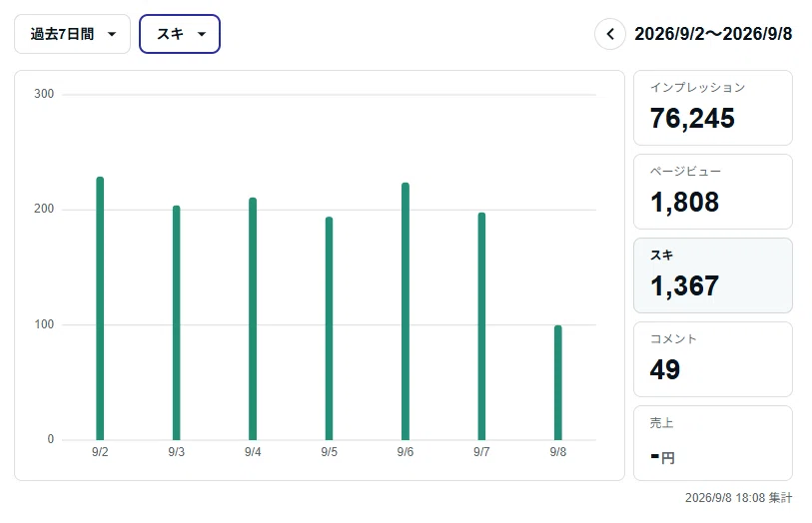This screenshot has height=523, width=812.
Task: Click the 9/6 bar in chart
Action: 406,311
